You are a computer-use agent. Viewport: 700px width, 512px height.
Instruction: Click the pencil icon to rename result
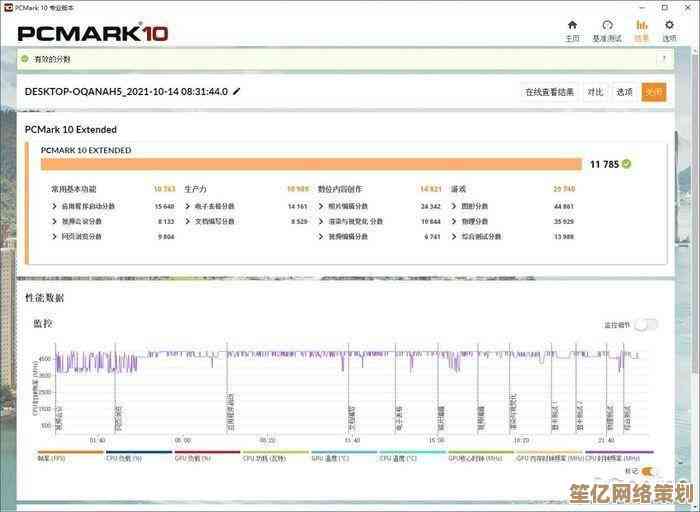coord(236,91)
